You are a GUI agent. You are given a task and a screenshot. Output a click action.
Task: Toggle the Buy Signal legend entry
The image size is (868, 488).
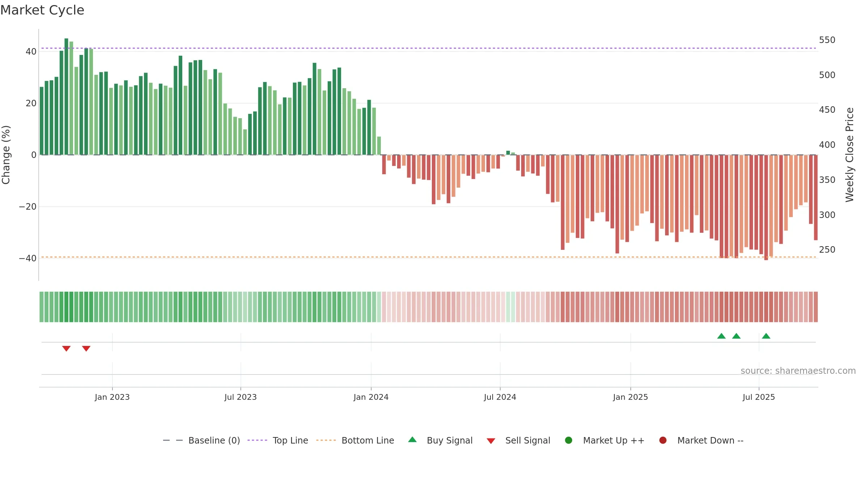click(441, 440)
